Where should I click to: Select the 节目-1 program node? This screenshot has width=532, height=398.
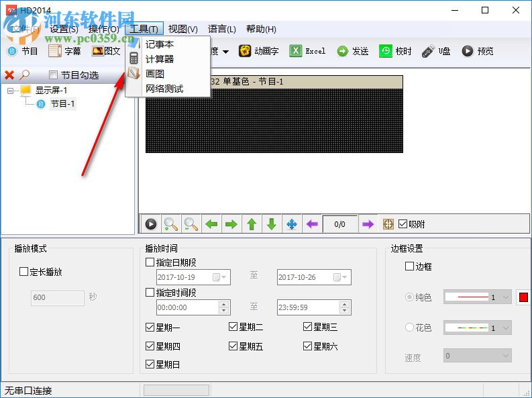(x=63, y=104)
